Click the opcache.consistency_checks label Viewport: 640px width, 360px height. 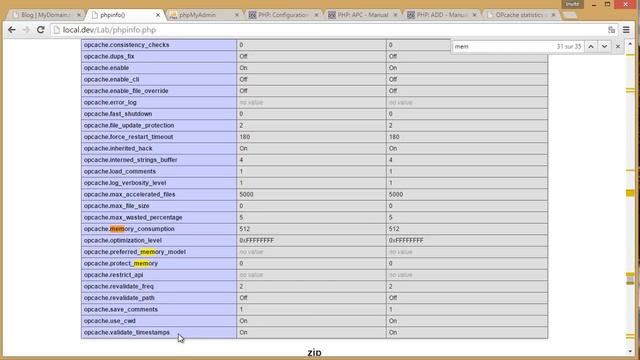pyautogui.click(x=127, y=45)
